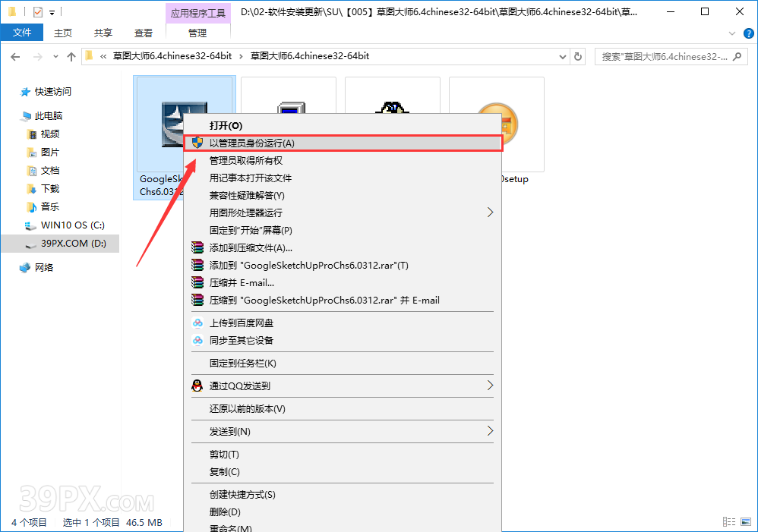This screenshot has height=532, width=758.
Task: Switch to the 查看 ribbon tab
Action: click(x=144, y=33)
